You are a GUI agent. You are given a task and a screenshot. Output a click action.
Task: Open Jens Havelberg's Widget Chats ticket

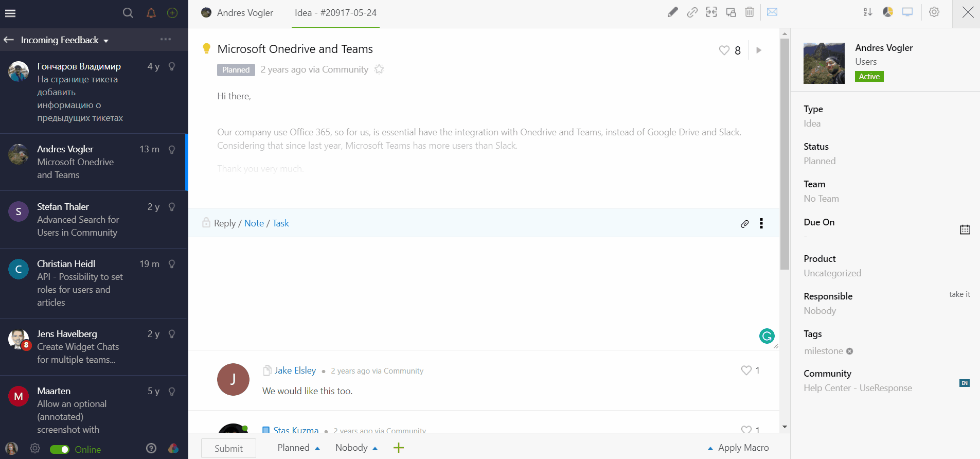94,347
